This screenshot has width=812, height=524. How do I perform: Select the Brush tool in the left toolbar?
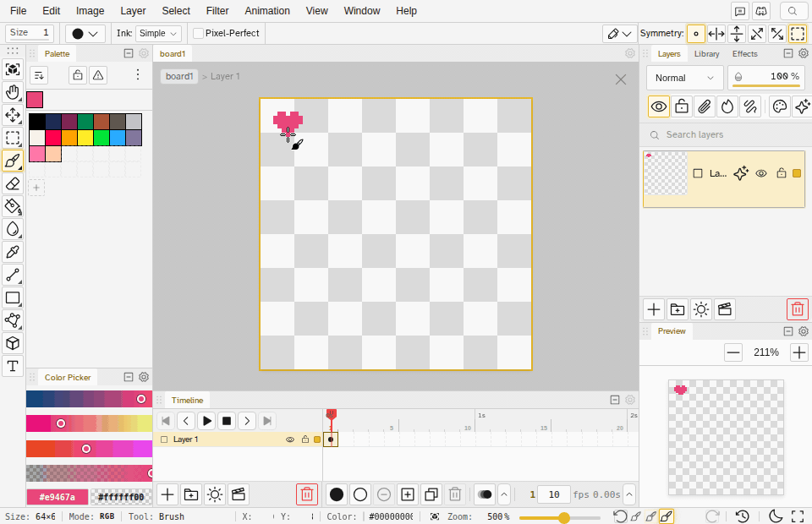pos(13,161)
